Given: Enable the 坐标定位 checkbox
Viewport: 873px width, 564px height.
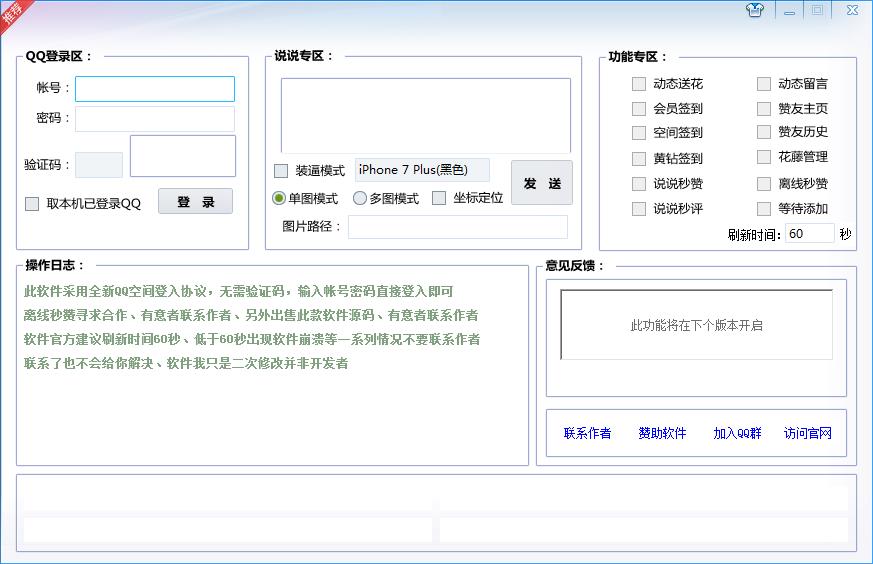Looking at the screenshot, I should [x=439, y=198].
